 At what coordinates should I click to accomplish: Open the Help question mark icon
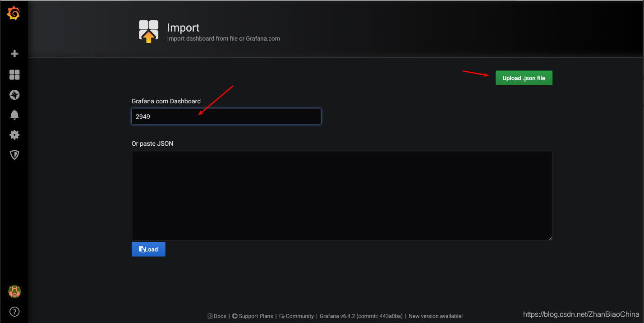click(x=14, y=312)
